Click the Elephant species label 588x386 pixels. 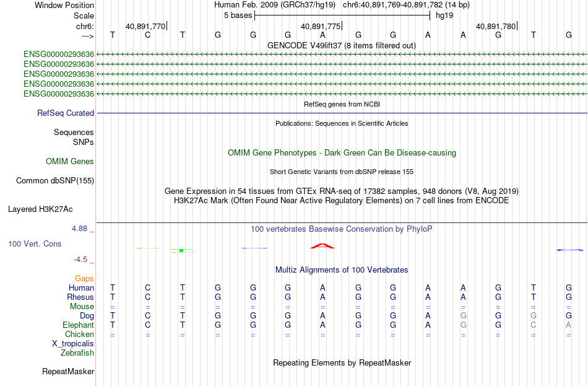coord(78,325)
